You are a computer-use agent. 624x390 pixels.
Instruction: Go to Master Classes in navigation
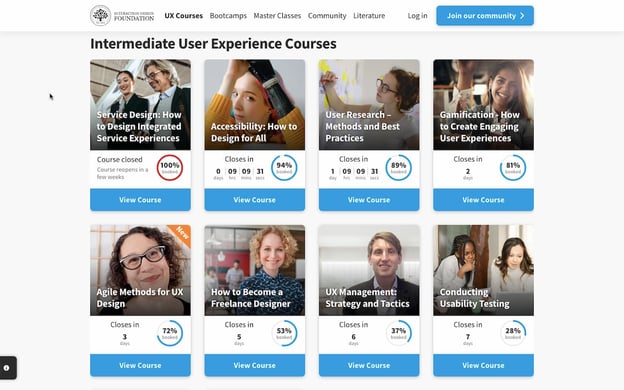coord(277,16)
